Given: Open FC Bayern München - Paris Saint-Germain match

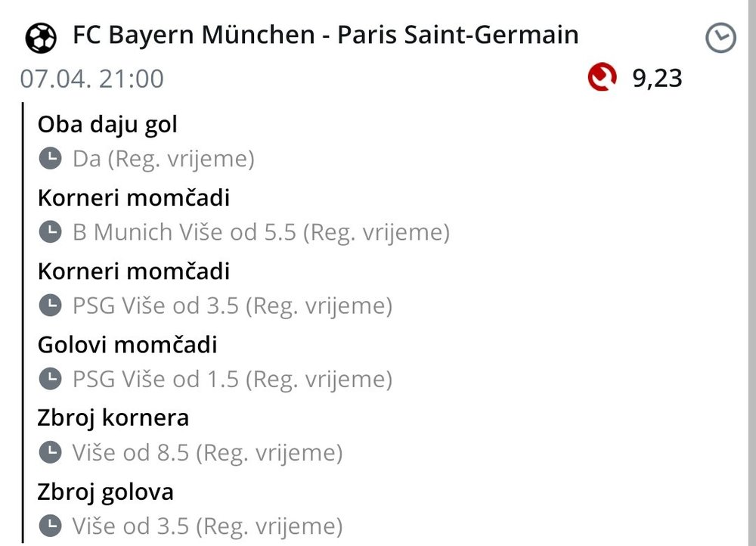Looking at the screenshot, I should click(325, 35).
